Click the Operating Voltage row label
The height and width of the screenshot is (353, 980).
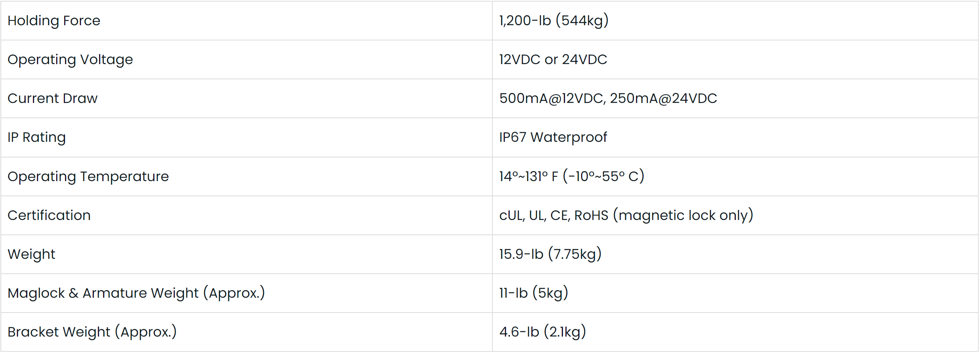coord(70,59)
